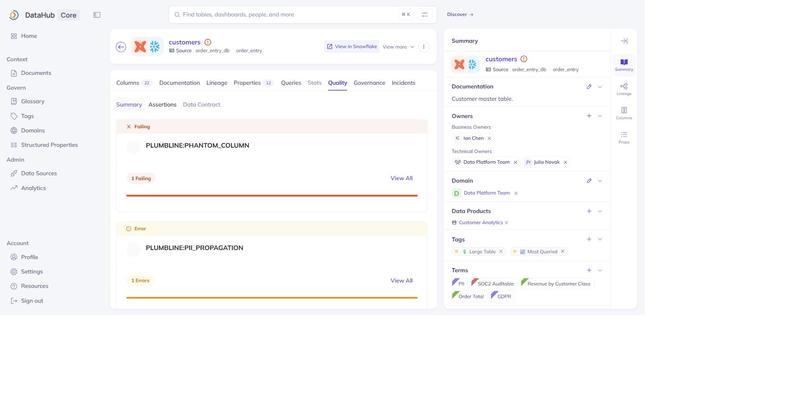Edit Documentation with the pencil icon
The width and height of the screenshot is (806, 394).
(589, 87)
